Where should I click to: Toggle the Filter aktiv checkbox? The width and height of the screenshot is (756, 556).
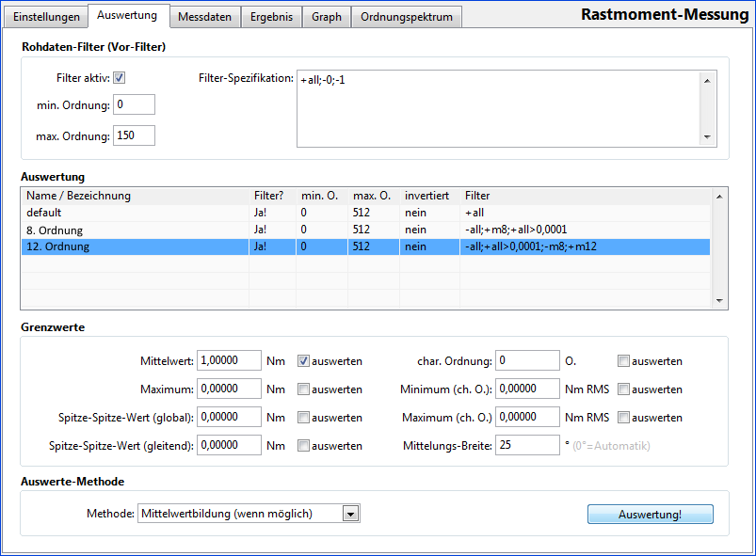[x=119, y=77]
